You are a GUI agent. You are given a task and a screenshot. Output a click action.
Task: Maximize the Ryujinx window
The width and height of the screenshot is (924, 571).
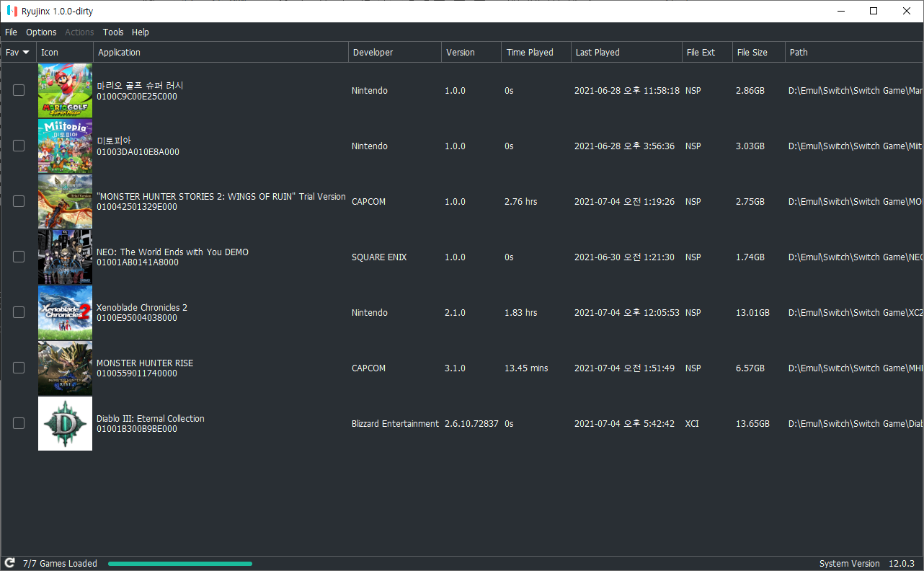tap(874, 11)
